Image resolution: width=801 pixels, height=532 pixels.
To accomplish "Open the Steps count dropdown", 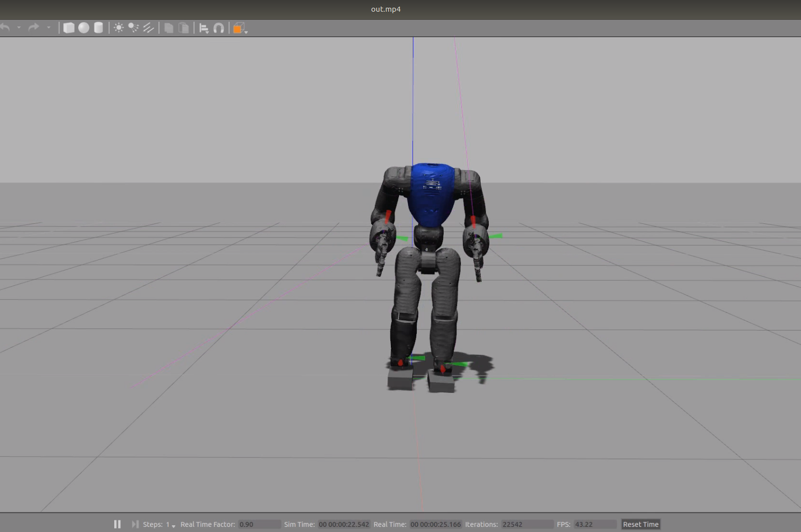I will point(171,524).
